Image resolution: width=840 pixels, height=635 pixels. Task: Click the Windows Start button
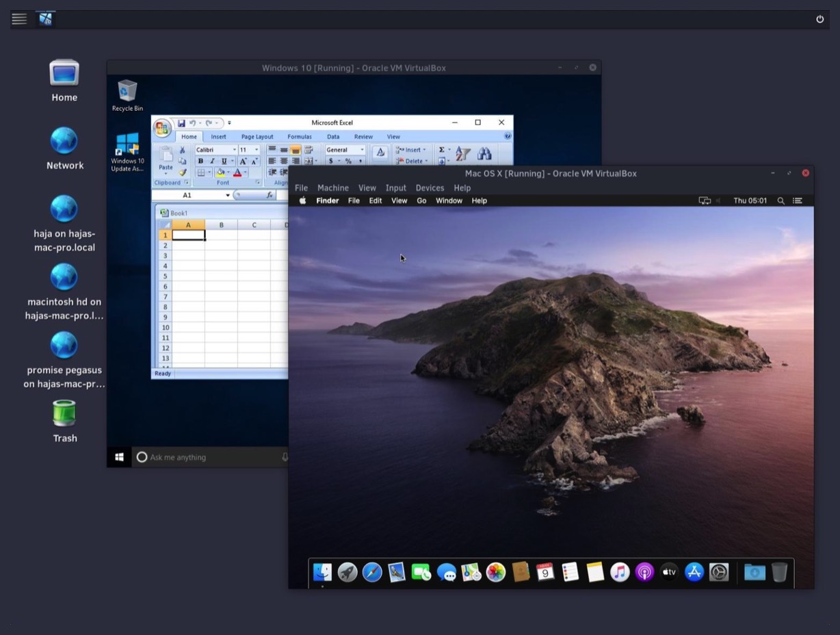click(x=119, y=457)
